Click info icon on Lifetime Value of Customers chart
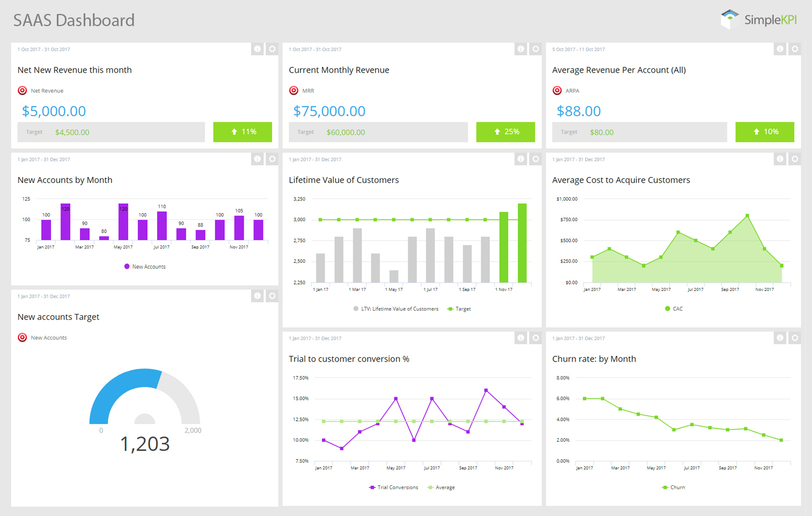Viewport: 812px width, 516px height. coord(520,158)
